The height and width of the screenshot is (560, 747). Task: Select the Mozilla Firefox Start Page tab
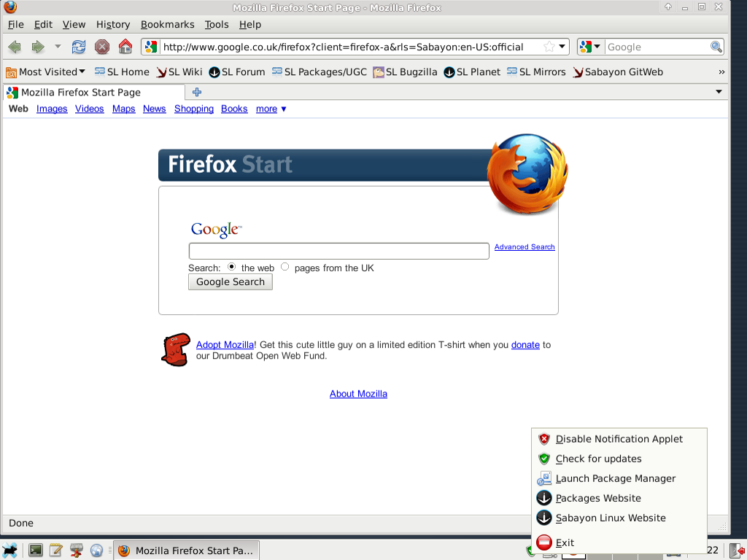(94, 93)
